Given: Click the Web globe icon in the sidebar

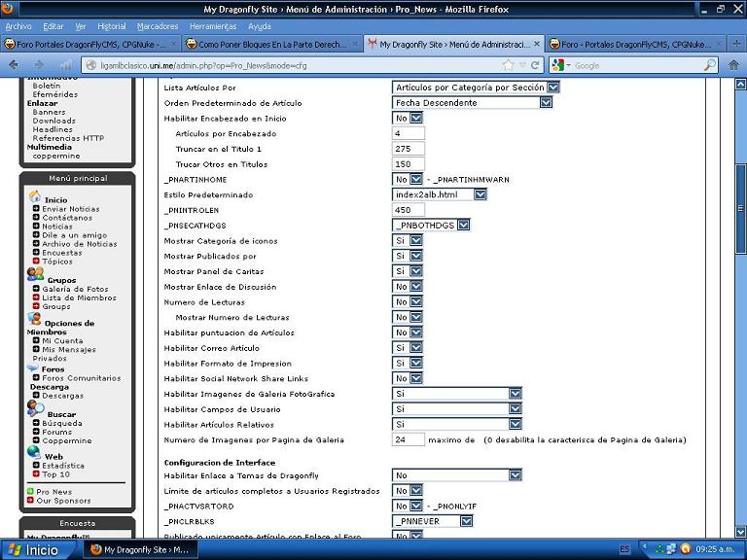Looking at the screenshot, I should coord(34,451).
